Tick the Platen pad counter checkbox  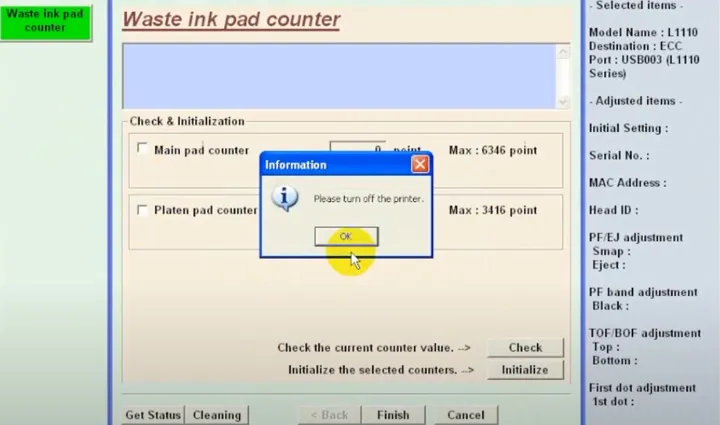142,210
